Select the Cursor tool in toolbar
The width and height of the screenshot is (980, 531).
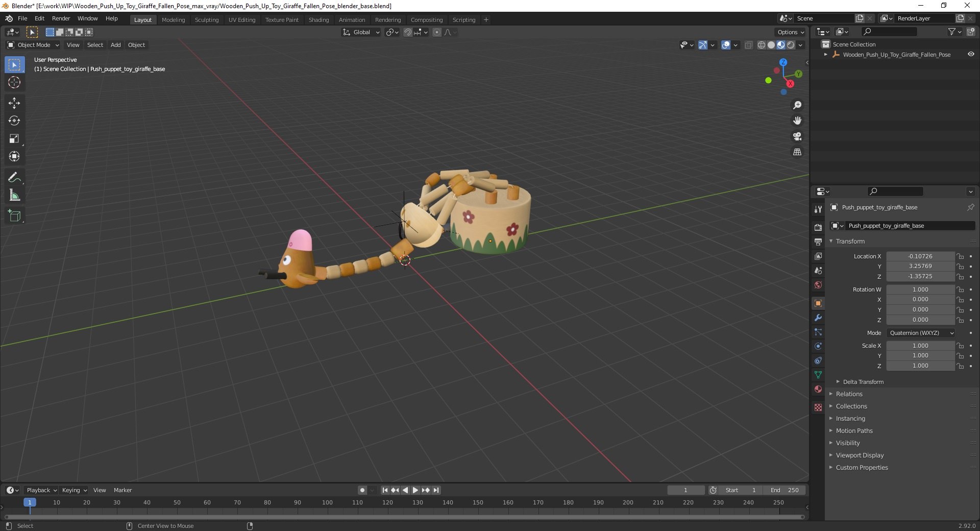pos(14,82)
